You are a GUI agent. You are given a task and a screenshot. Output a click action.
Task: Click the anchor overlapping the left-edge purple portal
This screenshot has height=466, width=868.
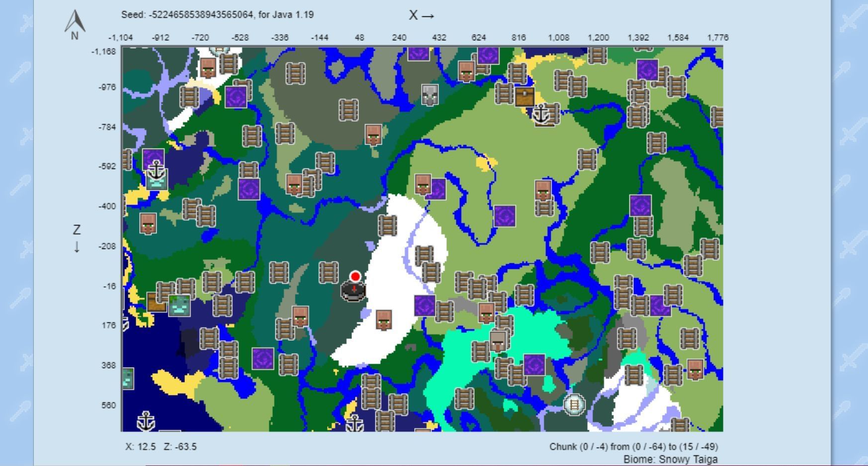157,170
